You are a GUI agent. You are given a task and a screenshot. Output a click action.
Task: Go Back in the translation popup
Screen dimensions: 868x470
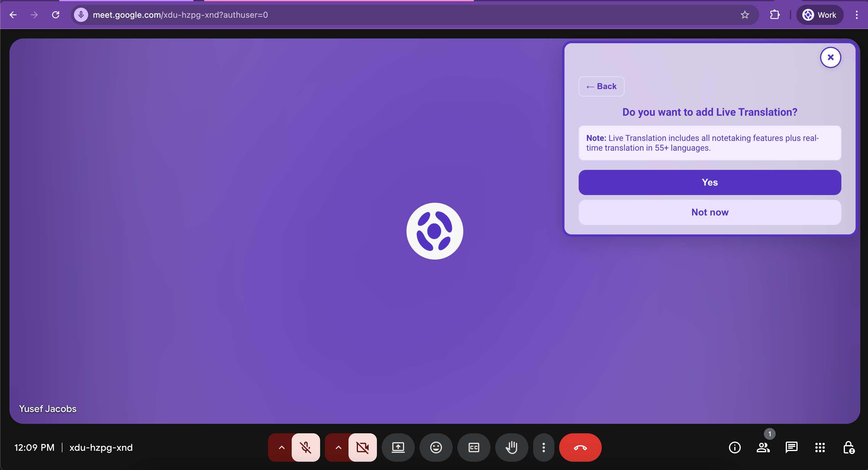click(601, 86)
